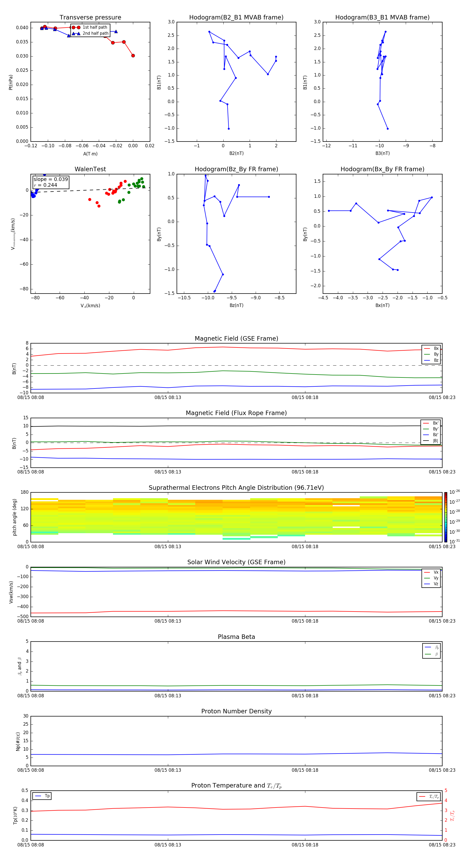Image resolution: width=473 pixels, height=868 pixels.
Task: Click the 'Hodogram(B2_B1 MVAB frame)' title
Action: click(x=236, y=17)
